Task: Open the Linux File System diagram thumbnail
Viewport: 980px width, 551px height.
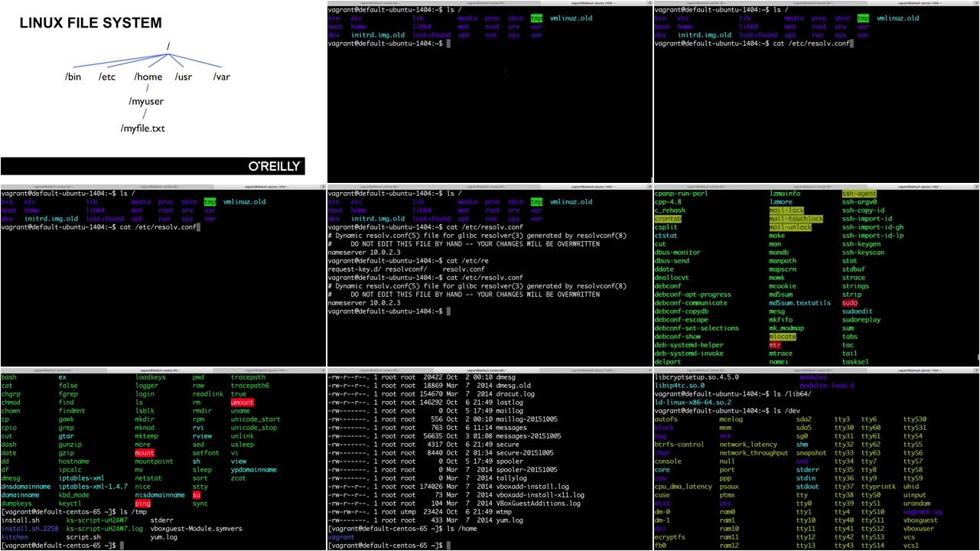Action: click(153, 91)
